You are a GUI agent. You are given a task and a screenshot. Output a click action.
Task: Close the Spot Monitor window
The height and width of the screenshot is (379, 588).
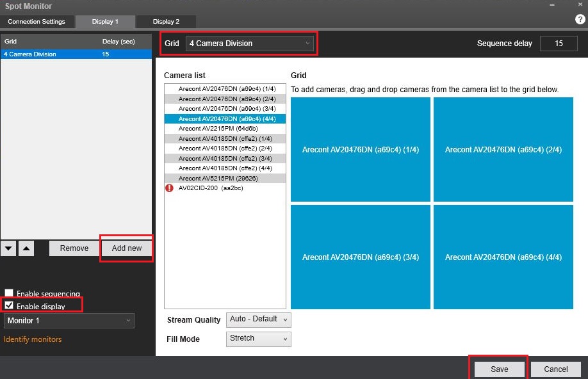(580, 4)
